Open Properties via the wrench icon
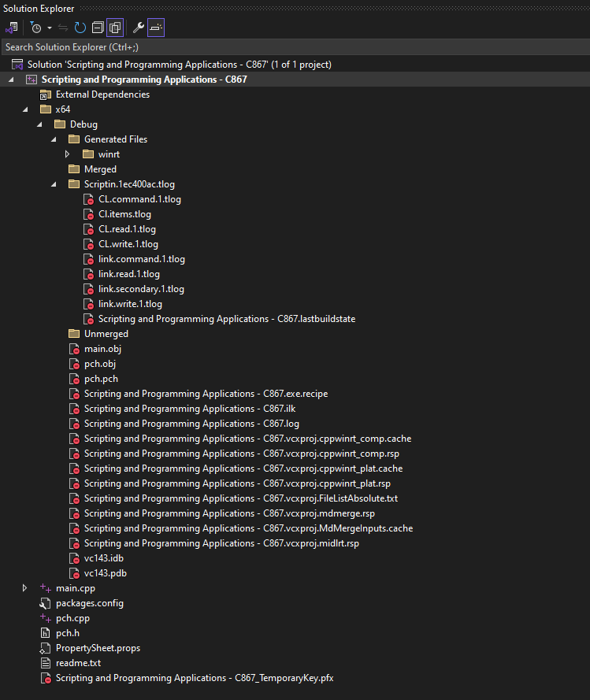 (x=139, y=28)
